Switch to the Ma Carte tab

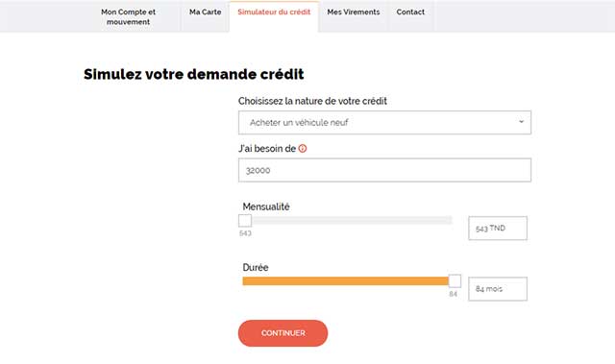205,12
